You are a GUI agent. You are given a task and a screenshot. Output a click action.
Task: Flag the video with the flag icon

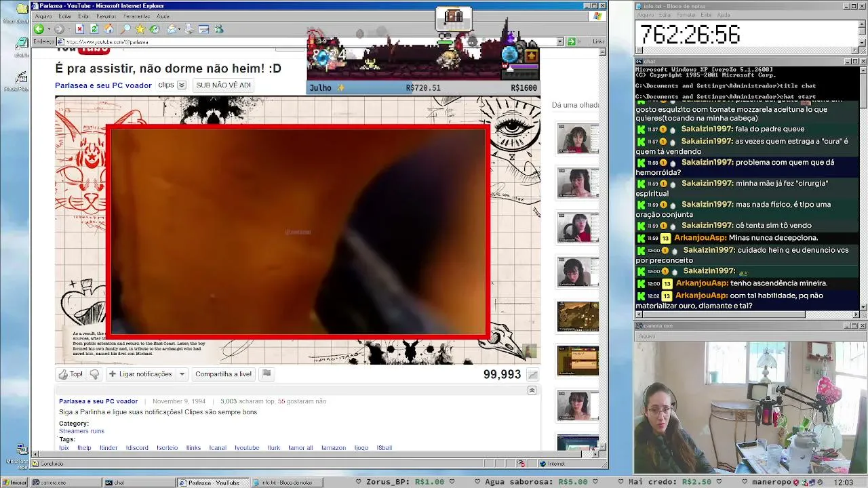pyautogui.click(x=267, y=374)
